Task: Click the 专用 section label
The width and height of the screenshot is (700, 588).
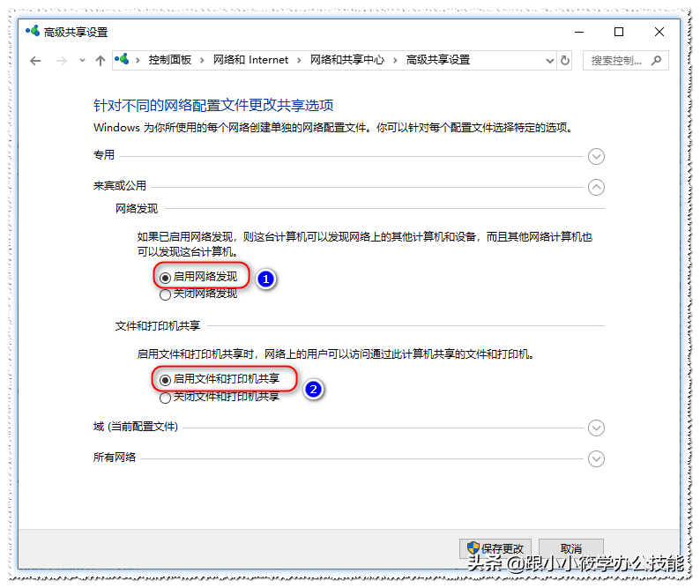Action: [x=104, y=155]
